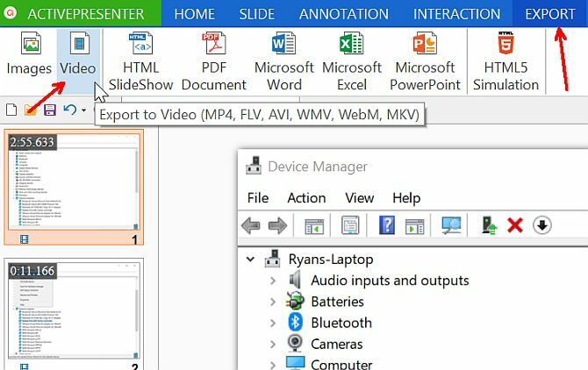Expand the Bluetooth category
Screen dimensions: 588x370
tap(273, 323)
